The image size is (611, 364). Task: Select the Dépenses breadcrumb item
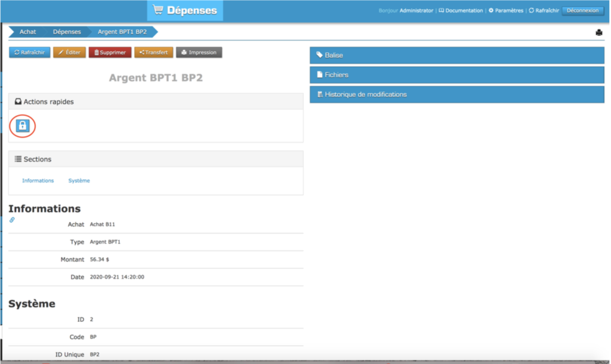point(66,32)
